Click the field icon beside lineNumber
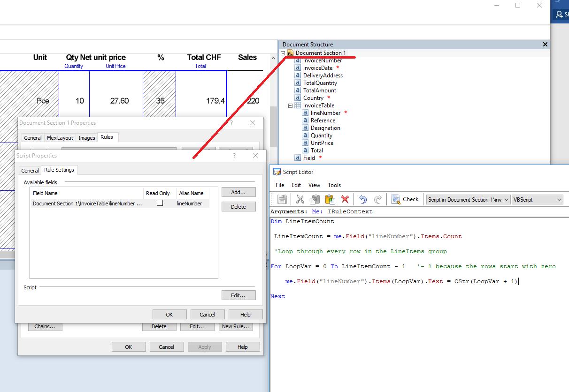Viewport: 569px width, 392px height. (305, 113)
